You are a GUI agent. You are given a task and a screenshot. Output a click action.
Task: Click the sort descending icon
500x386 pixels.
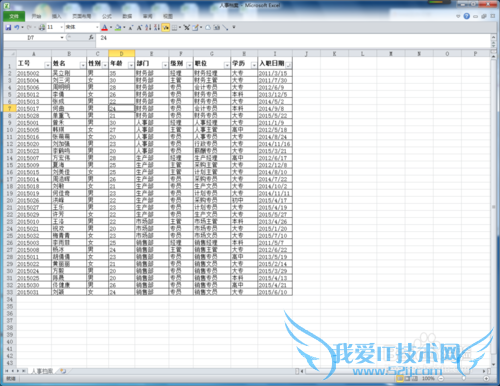click(157, 27)
